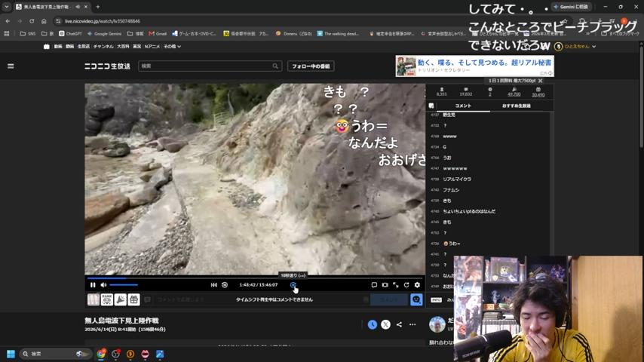Enter fullscreen with the expand arrows icon

click(395, 285)
